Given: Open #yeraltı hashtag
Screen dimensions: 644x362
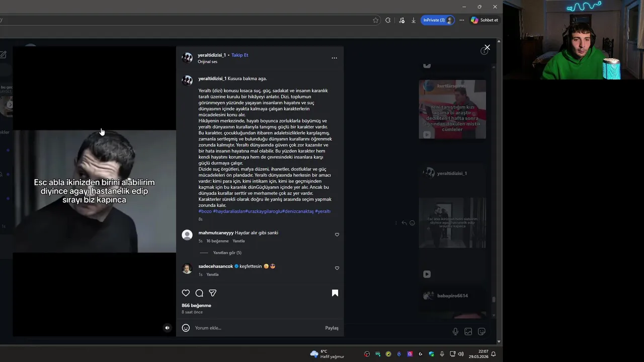Looking at the screenshot, I should click(x=323, y=211).
